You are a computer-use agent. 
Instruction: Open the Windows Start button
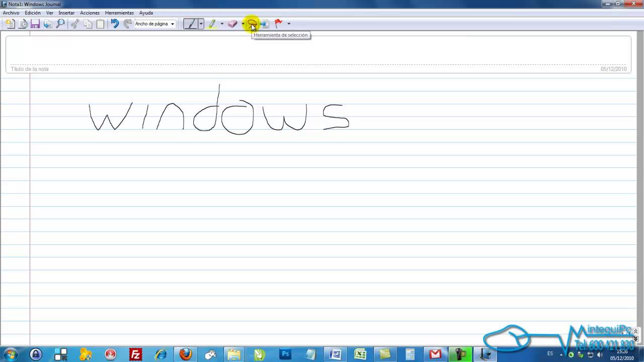pos(11,354)
